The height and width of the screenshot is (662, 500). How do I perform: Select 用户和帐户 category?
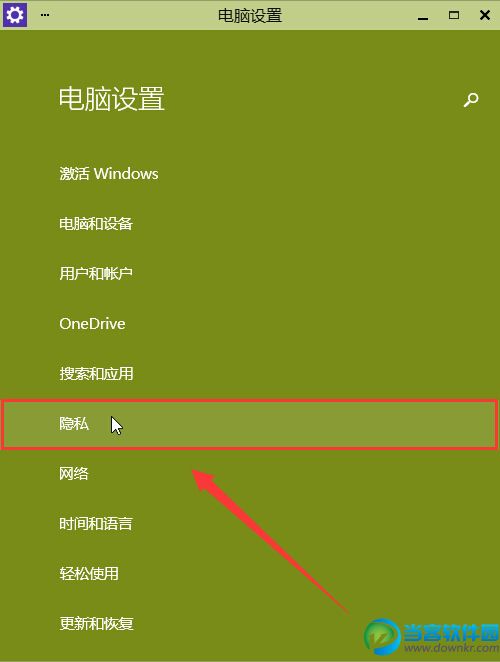pyautogui.click(x=96, y=274)
